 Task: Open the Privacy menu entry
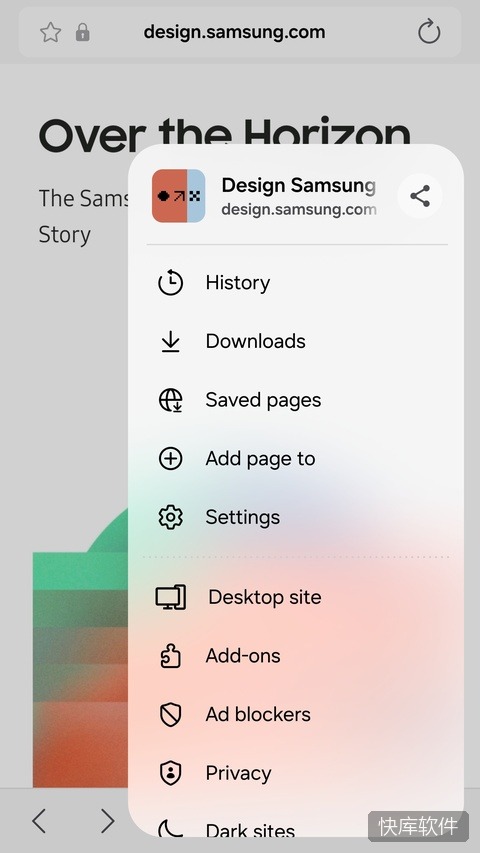click(296, 773)
